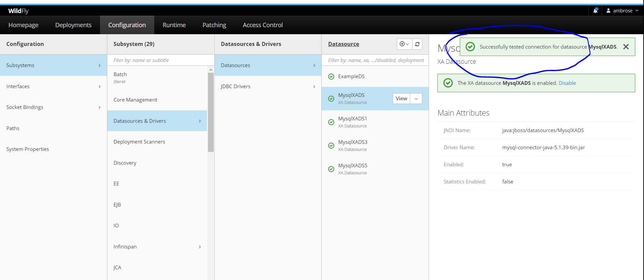
Task: Expand the Datasources & Drivers subsystem chevron
Action: [x=200, y=121]
